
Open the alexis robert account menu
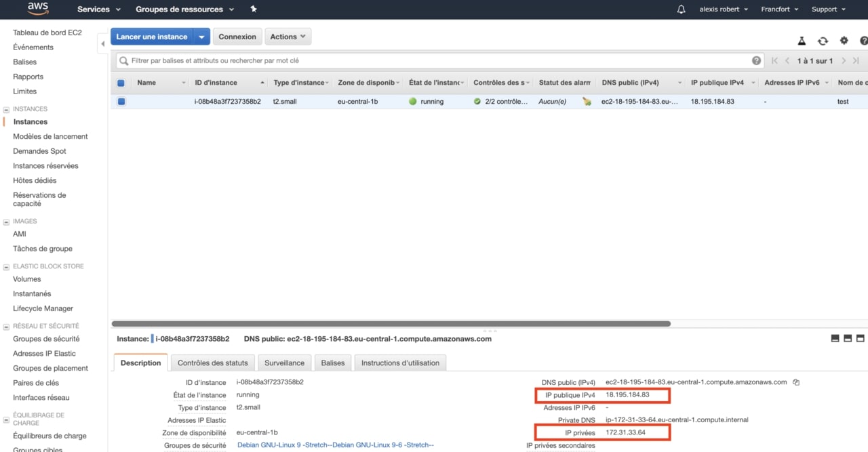pyautogui.click(x=724, y=9)
